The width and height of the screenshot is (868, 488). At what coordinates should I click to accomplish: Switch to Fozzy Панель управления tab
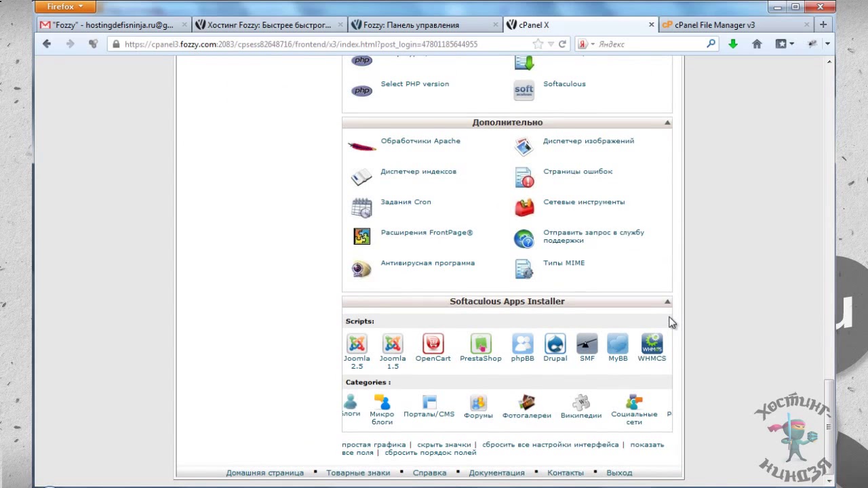425,25
